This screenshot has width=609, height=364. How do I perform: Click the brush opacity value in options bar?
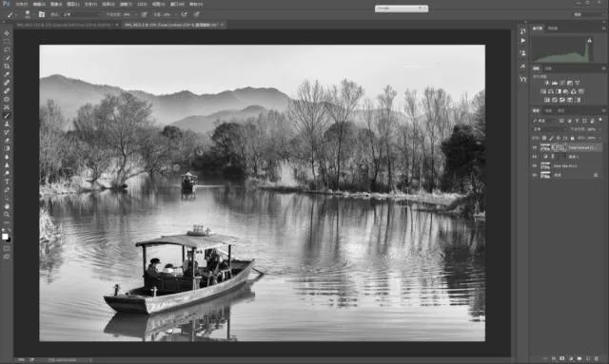click(x=127, y=14)
